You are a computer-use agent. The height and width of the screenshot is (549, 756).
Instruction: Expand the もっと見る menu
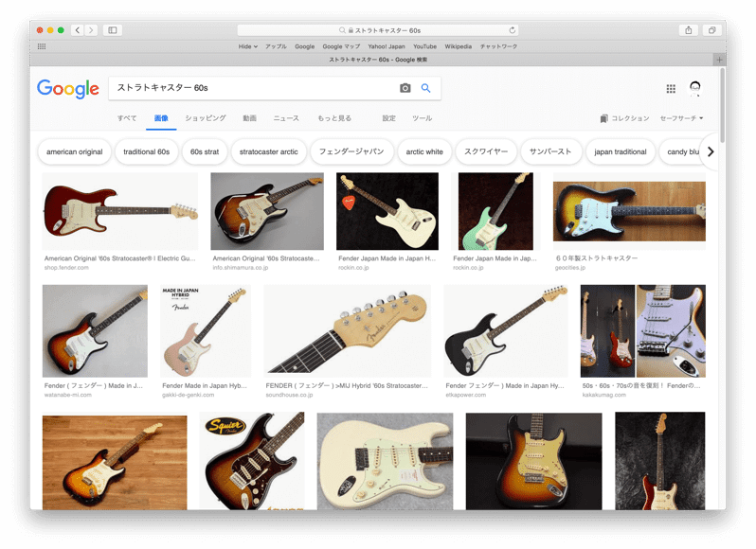coord(334,118)
